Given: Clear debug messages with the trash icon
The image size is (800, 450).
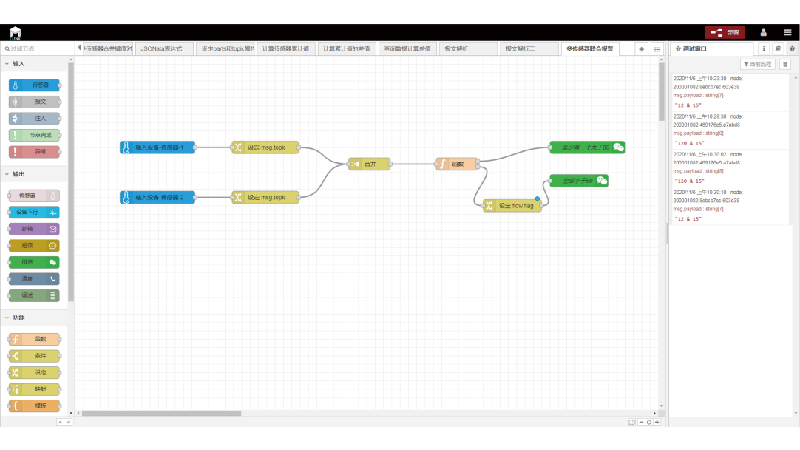Looking at the screenshot, I should [786, 63].
